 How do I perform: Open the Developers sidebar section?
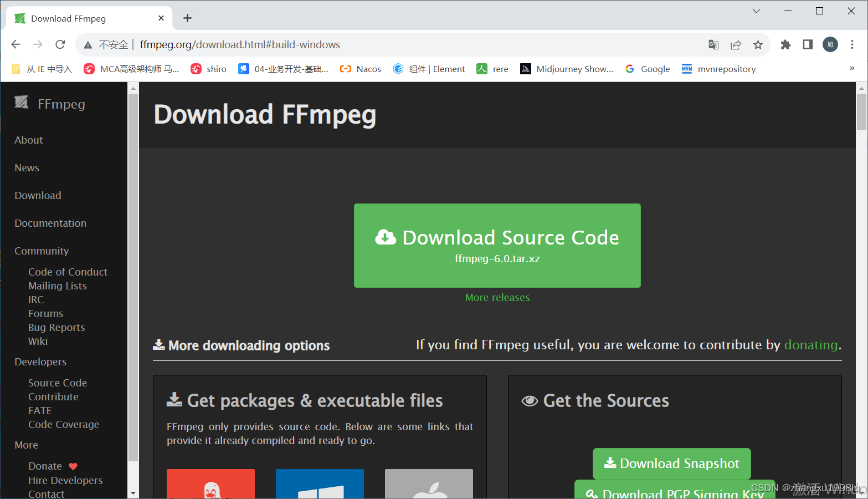pyautogui.click(x=40, y=362)
